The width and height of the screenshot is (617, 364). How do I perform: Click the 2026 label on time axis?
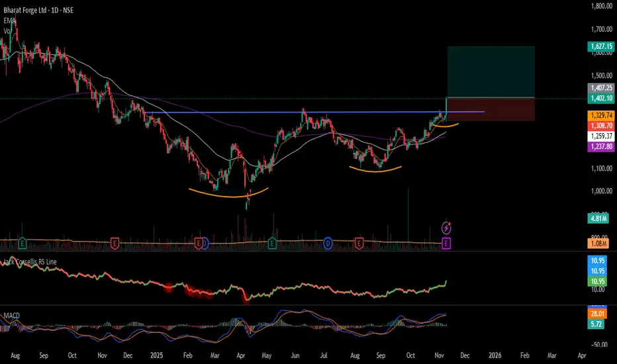point(495,355)
